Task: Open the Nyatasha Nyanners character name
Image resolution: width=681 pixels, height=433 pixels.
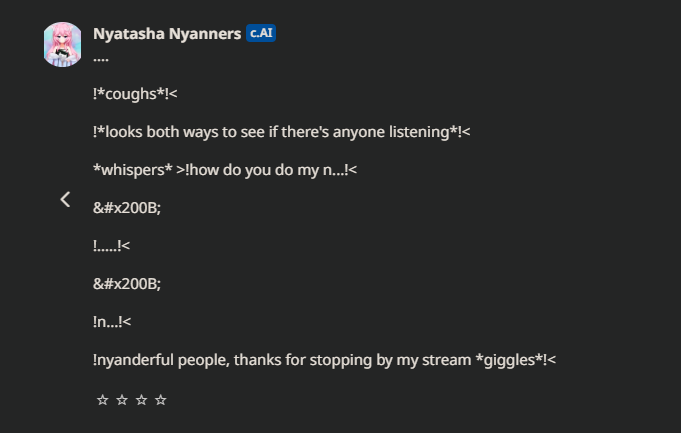Action: pos(166,33)
